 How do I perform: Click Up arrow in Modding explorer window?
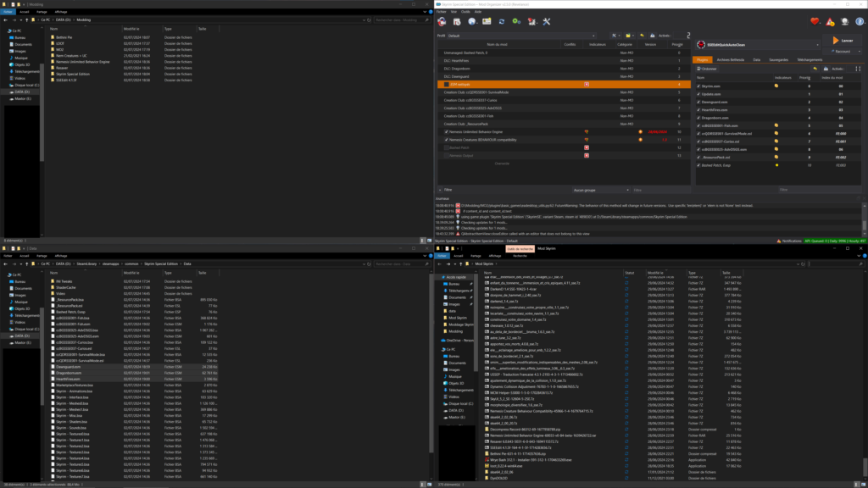pos(26,20)
